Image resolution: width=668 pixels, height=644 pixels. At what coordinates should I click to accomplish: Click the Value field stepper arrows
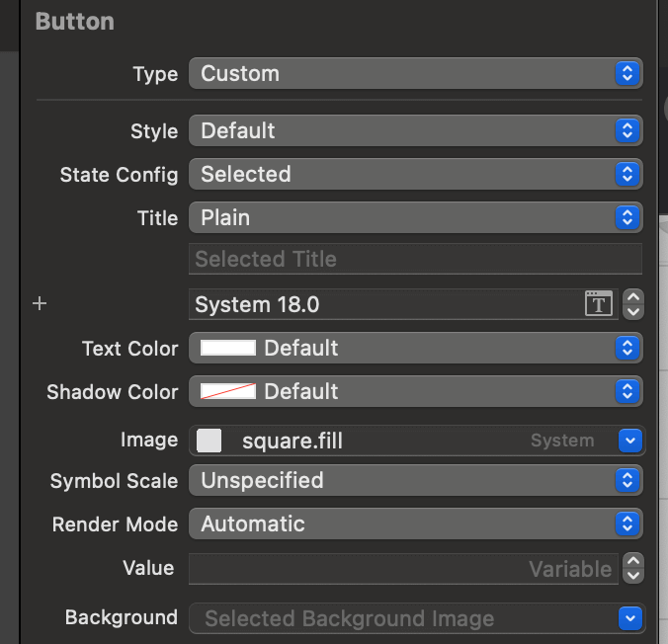tap(633, 569)
